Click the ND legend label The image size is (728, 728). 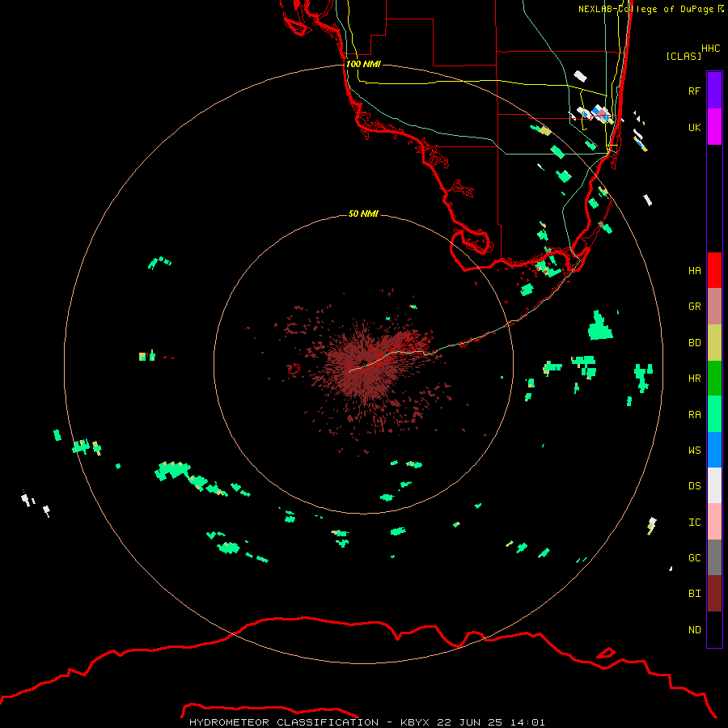[694, 630]
